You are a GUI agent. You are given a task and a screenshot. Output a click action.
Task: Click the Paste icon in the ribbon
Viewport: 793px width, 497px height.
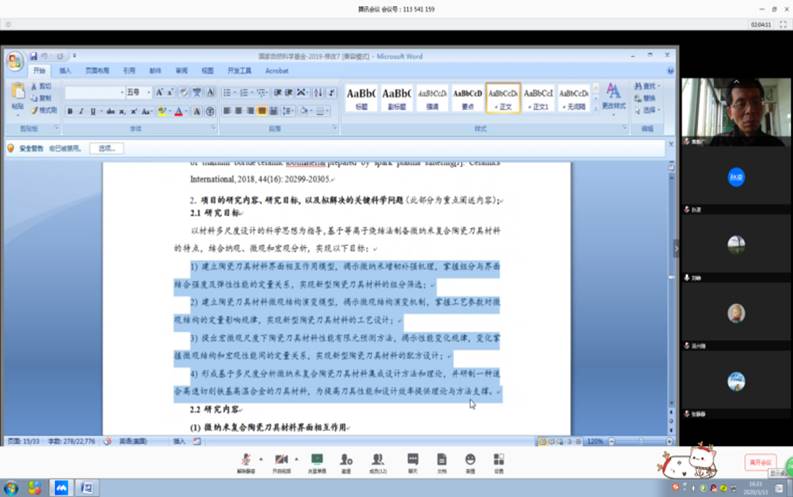click(17, 98)
